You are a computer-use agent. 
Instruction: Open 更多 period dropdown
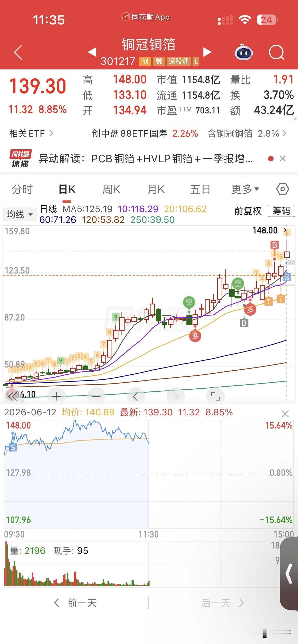[x=245, y=189]
